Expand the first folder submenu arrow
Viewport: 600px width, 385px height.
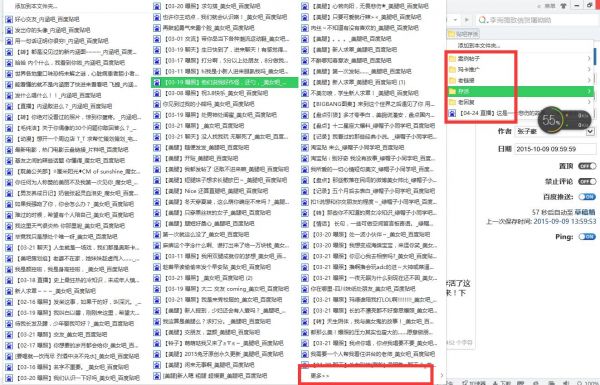pos(589,59)
